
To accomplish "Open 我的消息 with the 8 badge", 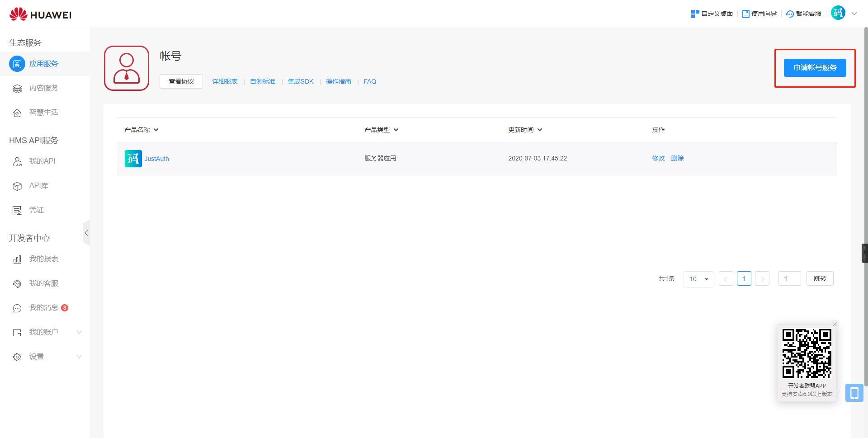I will coord(44,308).
